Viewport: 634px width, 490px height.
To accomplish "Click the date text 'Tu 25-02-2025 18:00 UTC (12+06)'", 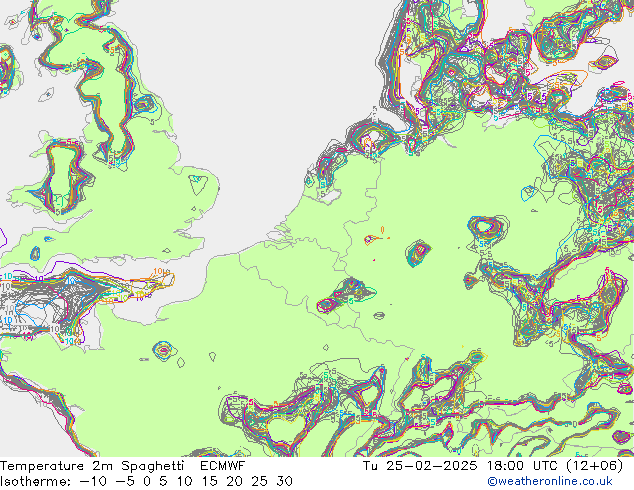I will coord(493,466).
